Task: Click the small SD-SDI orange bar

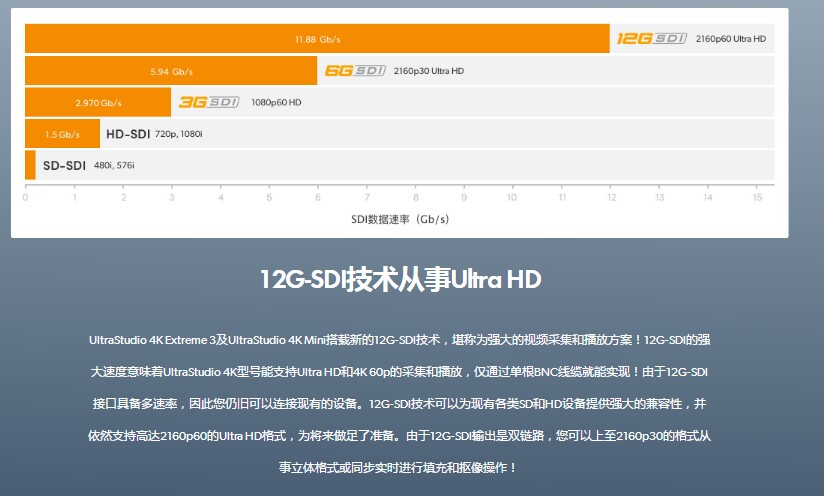Action: (x=30, y=165)
